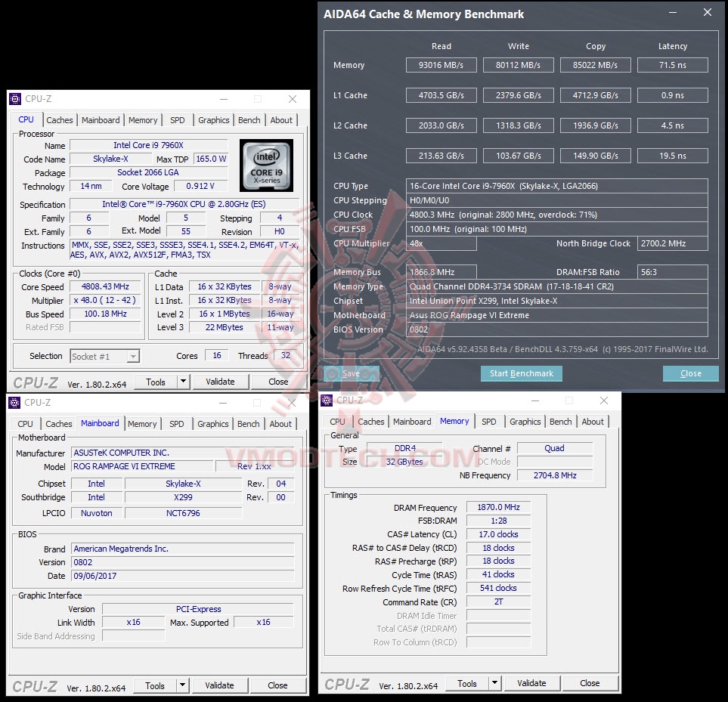Open Tools dropdown arrow in Mainboard window
The image size is (728, 702).
(x=182, y=685)
